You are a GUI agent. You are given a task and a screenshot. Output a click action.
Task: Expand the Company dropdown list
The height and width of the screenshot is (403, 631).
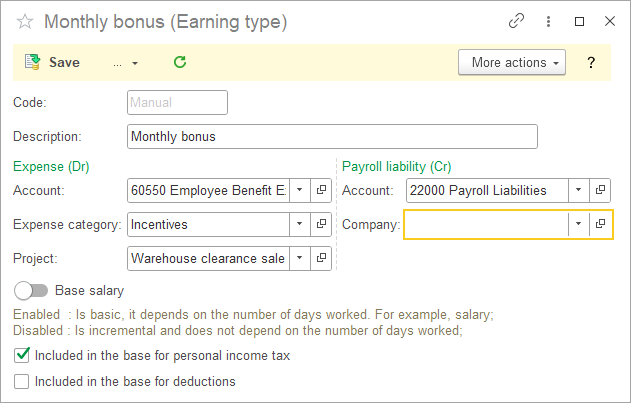(578, 225)
